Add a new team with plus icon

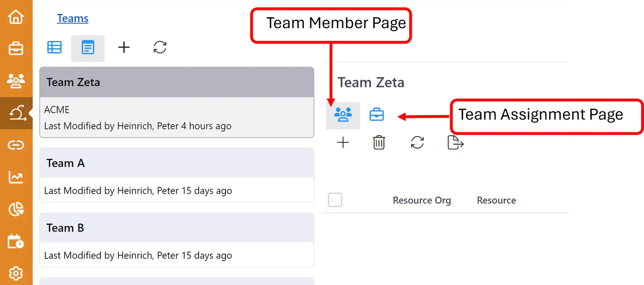click(124, 47)
